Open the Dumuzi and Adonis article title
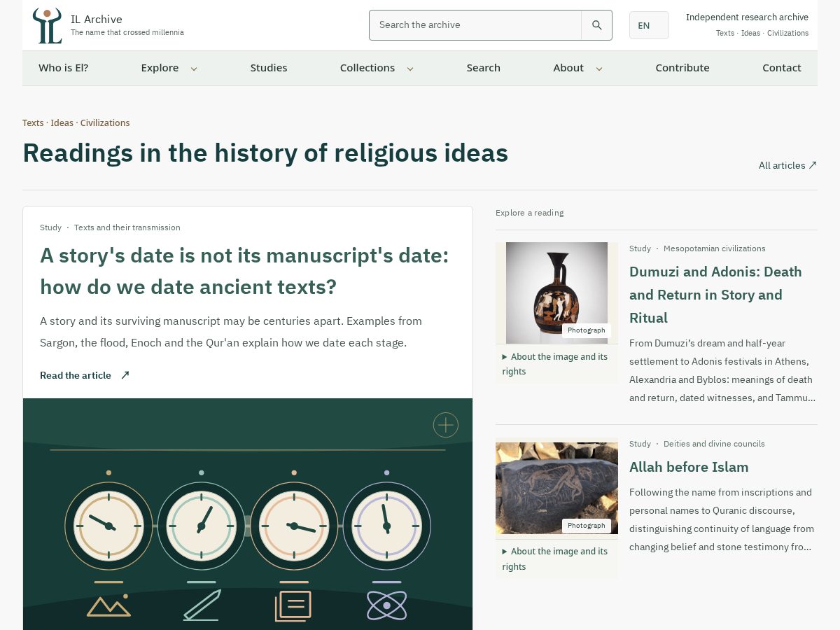Image resolution: width=840 pixels, height=630 pixels. [715, 295]
